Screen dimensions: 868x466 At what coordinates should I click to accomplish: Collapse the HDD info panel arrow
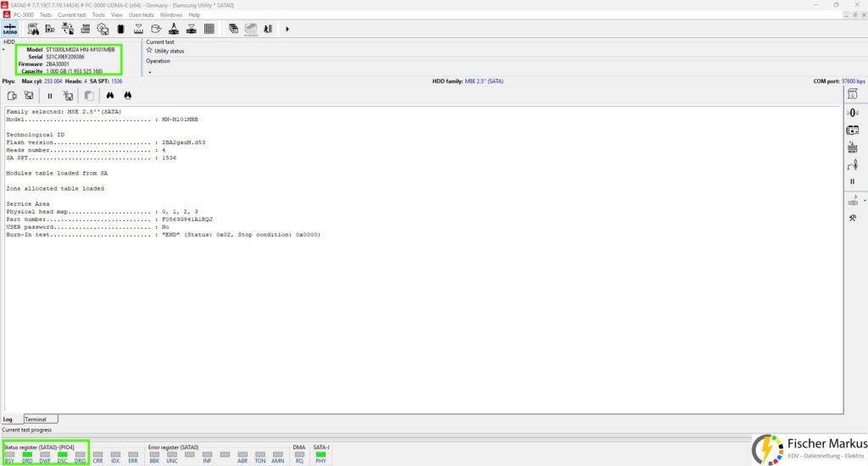3,50
